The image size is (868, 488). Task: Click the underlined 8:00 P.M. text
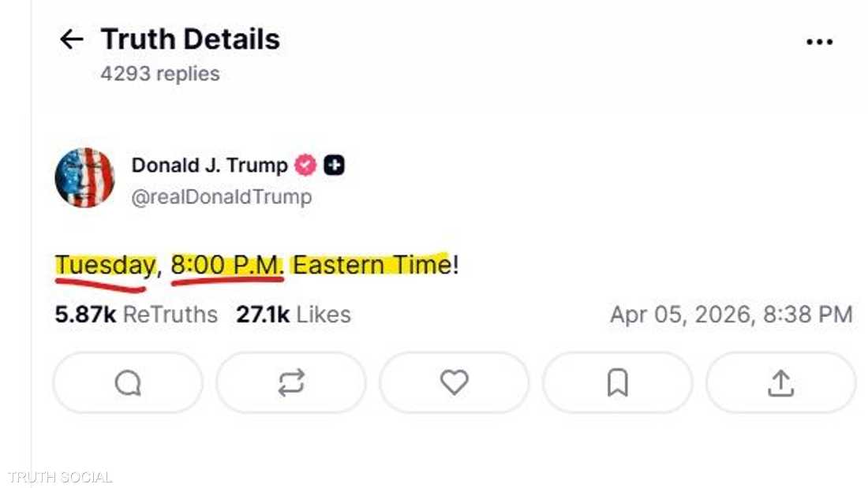[x=226, y=265]
